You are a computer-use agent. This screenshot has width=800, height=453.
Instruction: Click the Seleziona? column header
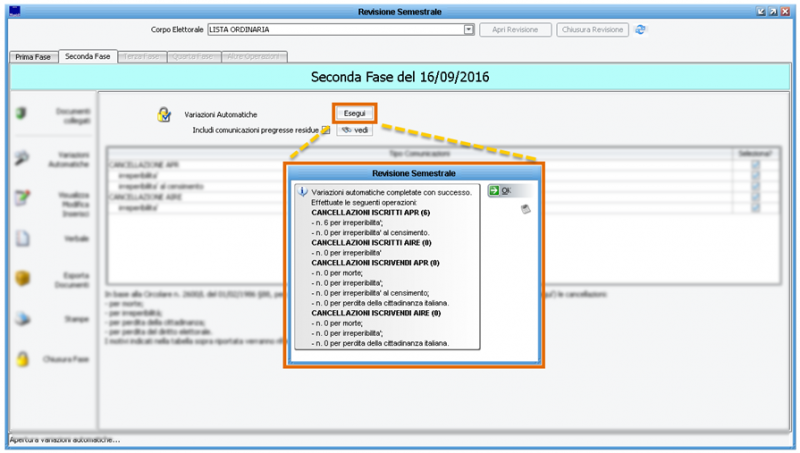pyautogui.click(x=755, y=153)
